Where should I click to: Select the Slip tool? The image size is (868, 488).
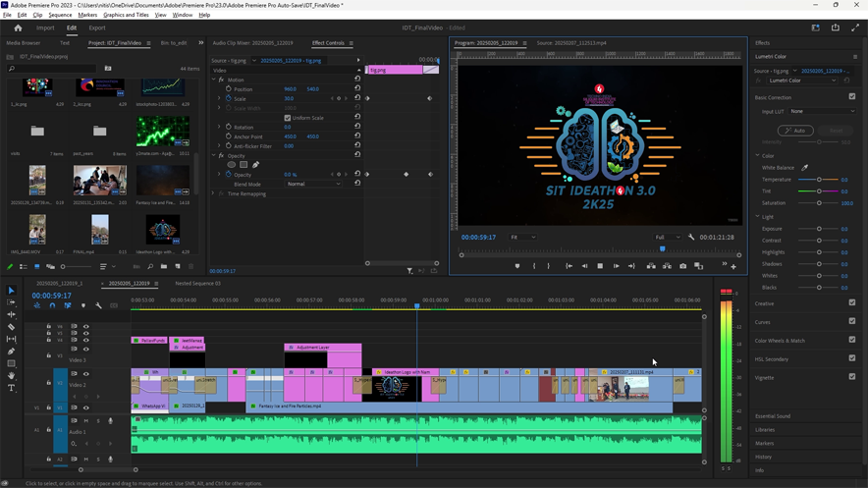pos(11,339)
